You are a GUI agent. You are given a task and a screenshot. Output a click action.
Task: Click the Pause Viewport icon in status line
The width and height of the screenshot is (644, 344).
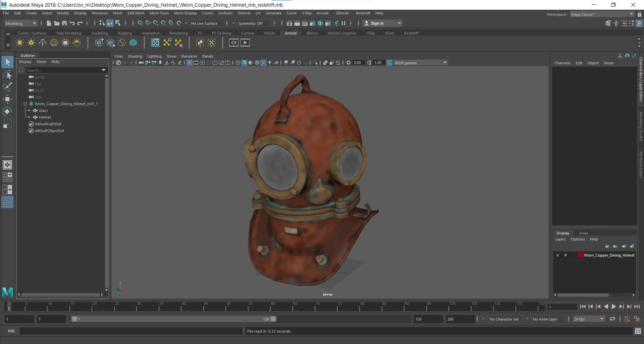click(343, 23)
